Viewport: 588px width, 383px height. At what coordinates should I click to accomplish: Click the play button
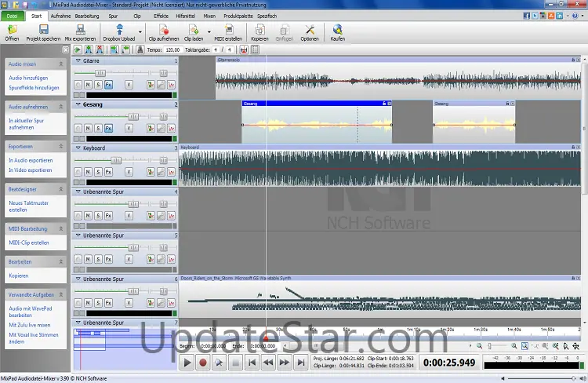tap(187, 363)
